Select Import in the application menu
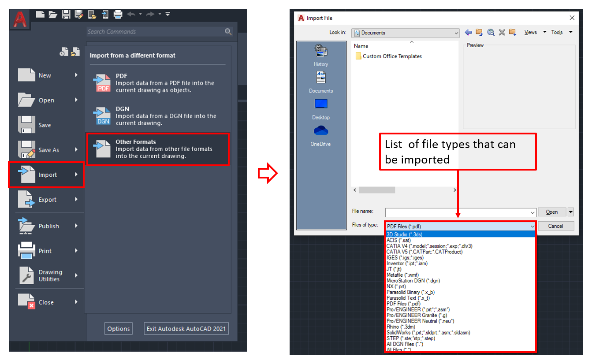592x364 pixels. (x=47, y=175)
